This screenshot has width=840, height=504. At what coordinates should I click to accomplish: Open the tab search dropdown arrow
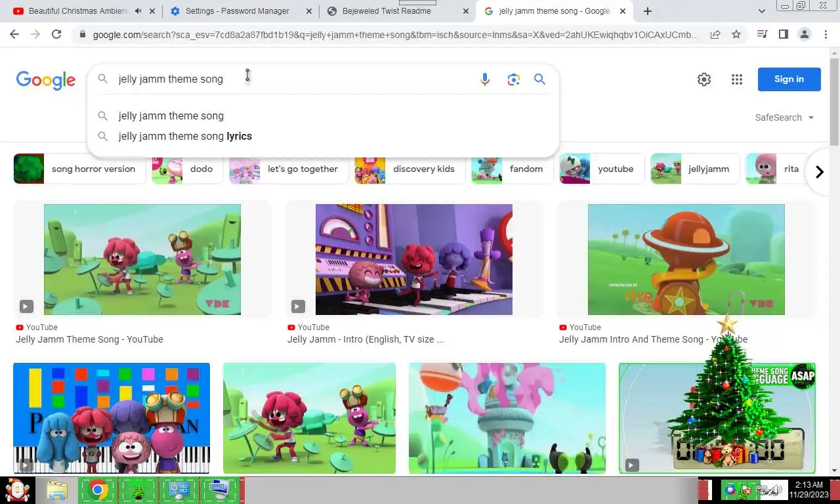pos(762,11)
